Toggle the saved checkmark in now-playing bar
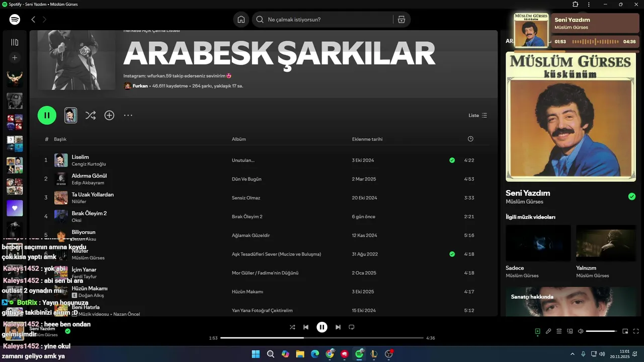This screenshot has height=362, width=644. (67, 331)
